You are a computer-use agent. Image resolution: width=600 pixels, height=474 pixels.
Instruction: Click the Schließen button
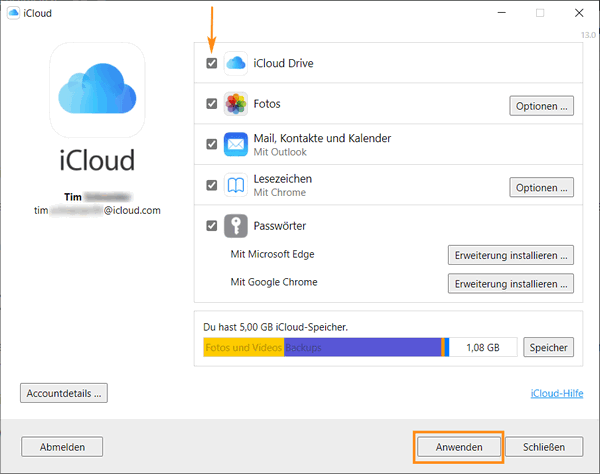[544, 447]
